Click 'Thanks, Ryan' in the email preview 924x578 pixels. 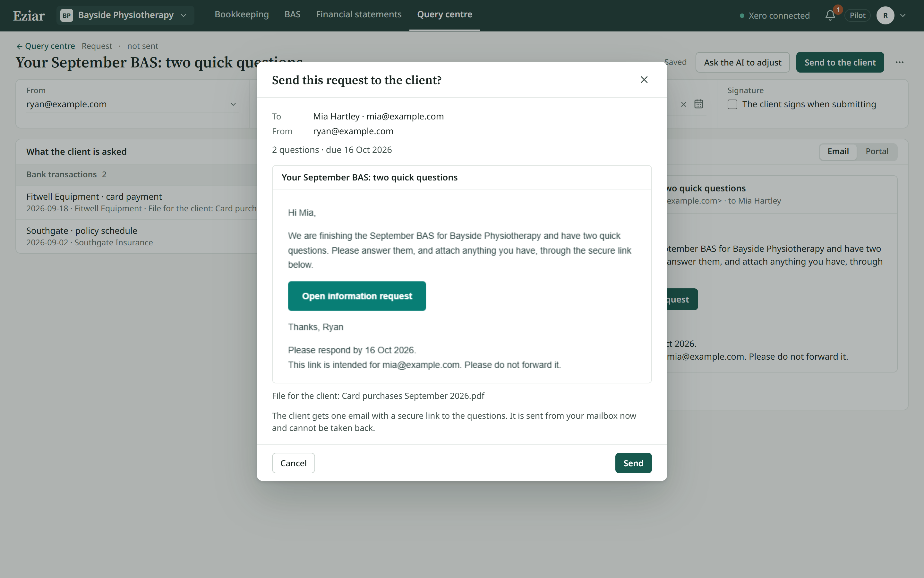(x=315, y=327)
